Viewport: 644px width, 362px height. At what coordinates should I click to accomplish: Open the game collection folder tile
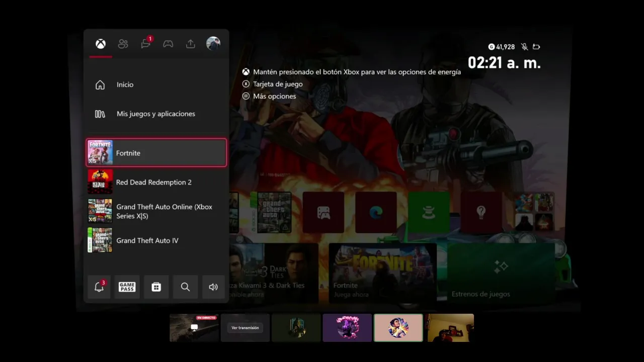(x=534, y=212)
